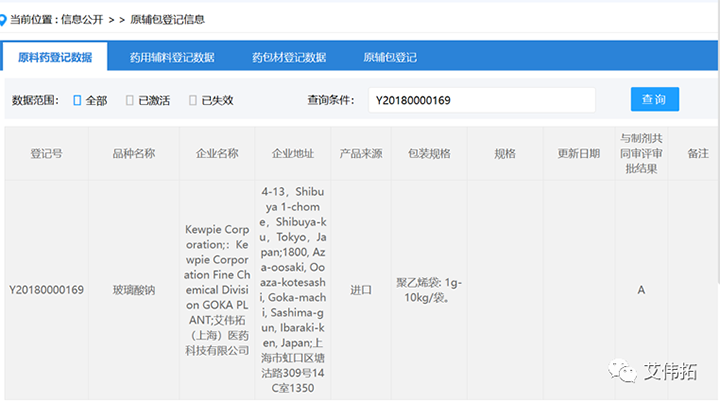Click the 进口 product source cell
Screen dimensions: 720x403
pos(360,290)
